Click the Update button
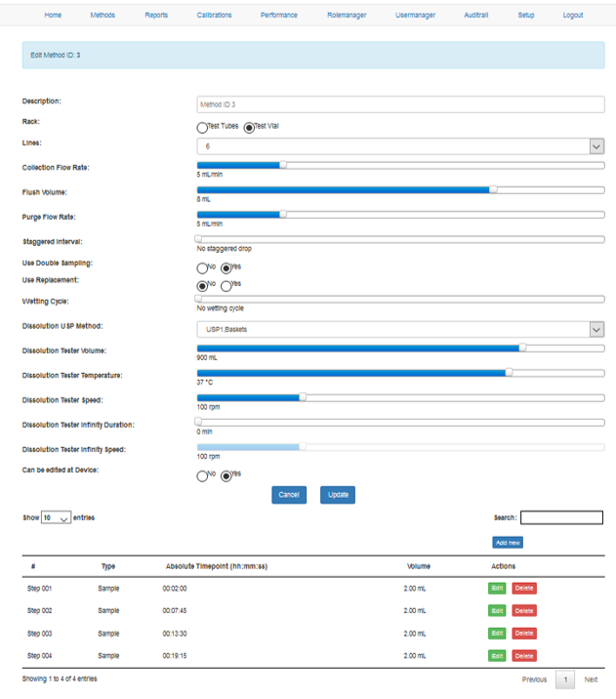Screen dimensions: 616x699 338,495
